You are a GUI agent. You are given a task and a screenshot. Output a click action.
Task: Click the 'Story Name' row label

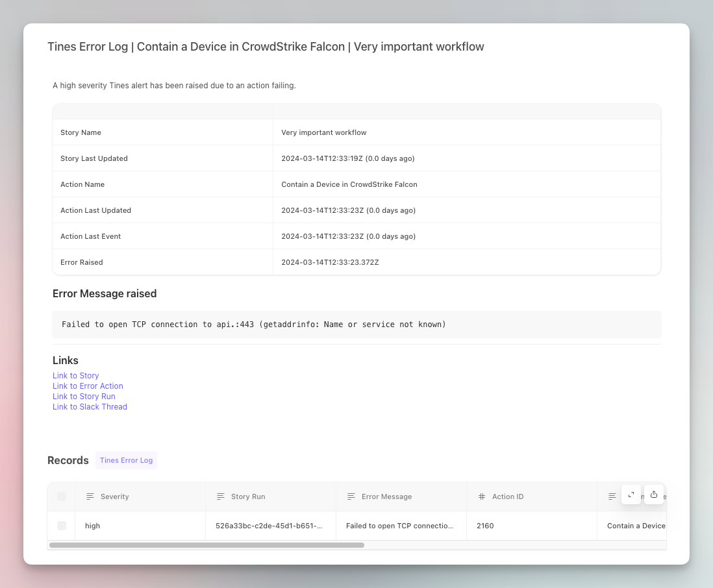point(81,132)
